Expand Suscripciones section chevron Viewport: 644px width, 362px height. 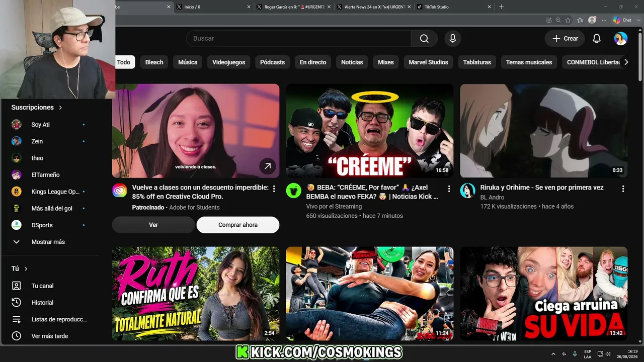(60, 108)
